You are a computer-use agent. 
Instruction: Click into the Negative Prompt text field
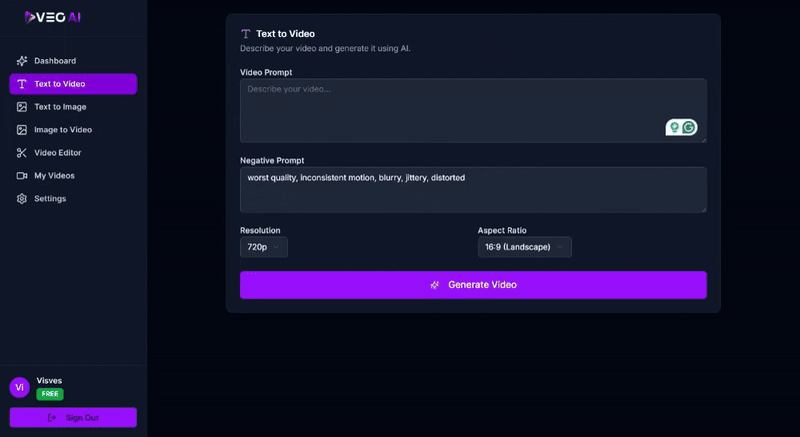473,190
